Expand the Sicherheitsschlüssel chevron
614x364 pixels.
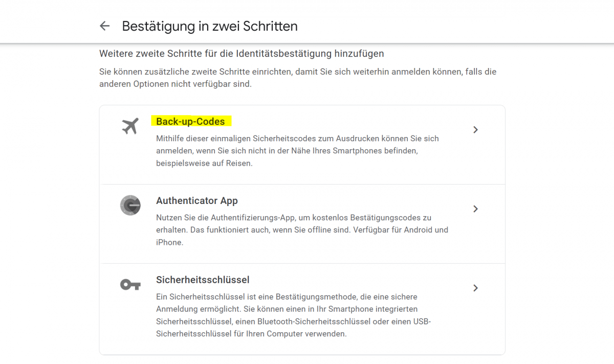click(x=475, y=288)
